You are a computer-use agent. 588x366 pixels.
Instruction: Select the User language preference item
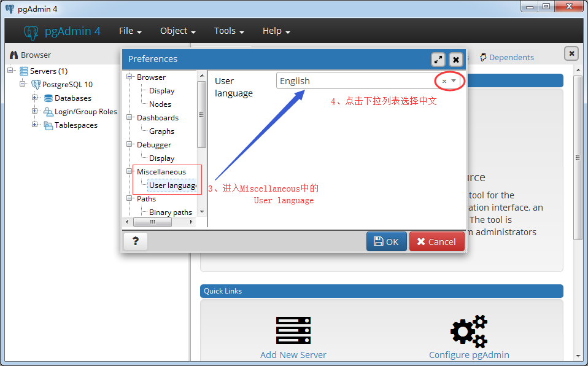click(172, 185)
